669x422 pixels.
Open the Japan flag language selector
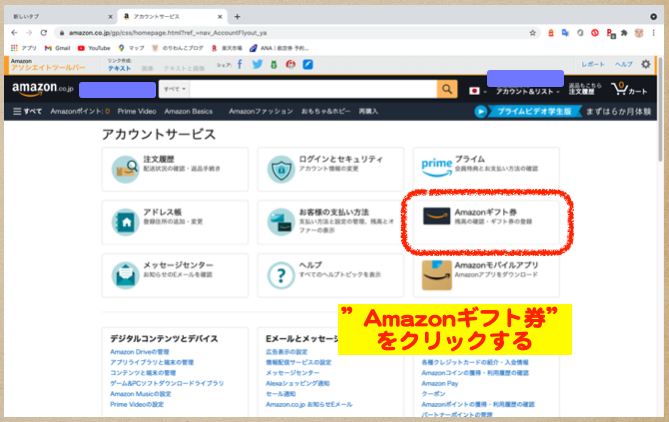point(477,91)
